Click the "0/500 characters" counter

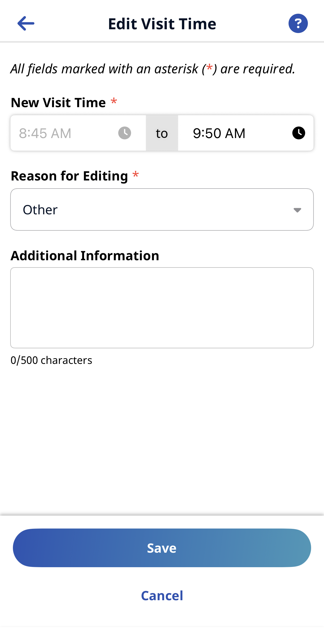51,360
